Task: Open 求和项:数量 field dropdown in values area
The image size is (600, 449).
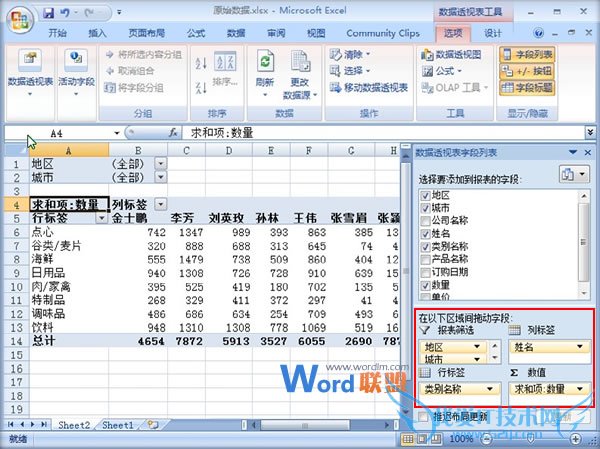Action: (x=580, y=389)
